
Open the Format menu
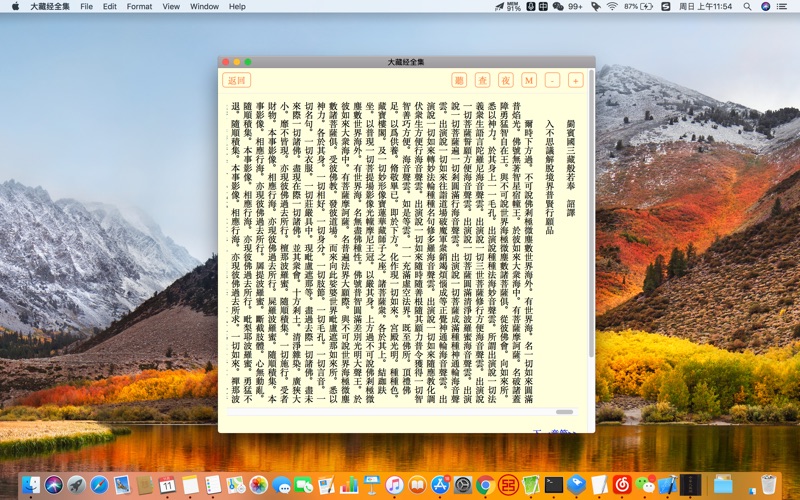coord(139,6)
